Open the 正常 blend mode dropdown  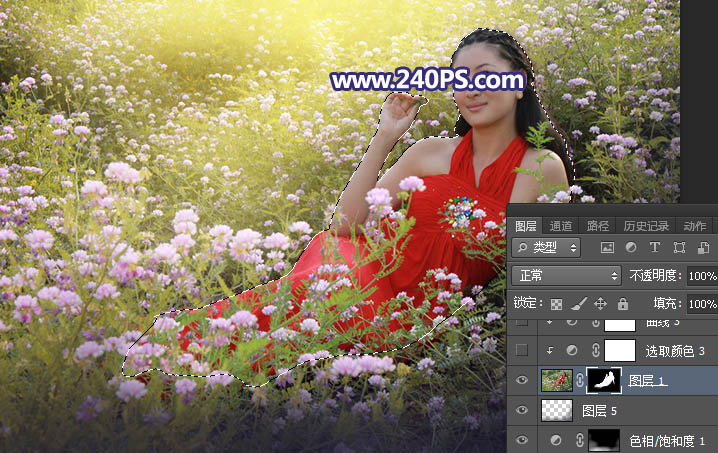pos(566,275)
